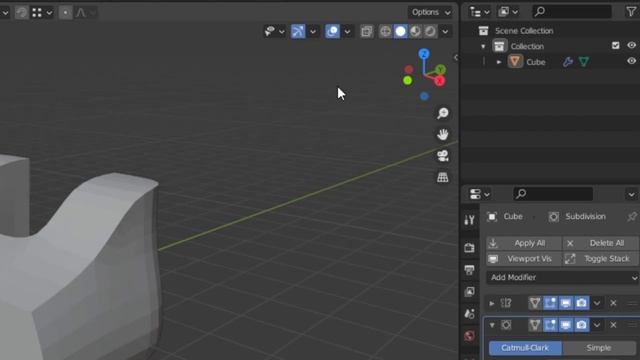Open properties panel options dropdown arrow
The height and width of the screenshot is (360, 640).
tap(631, 194)
